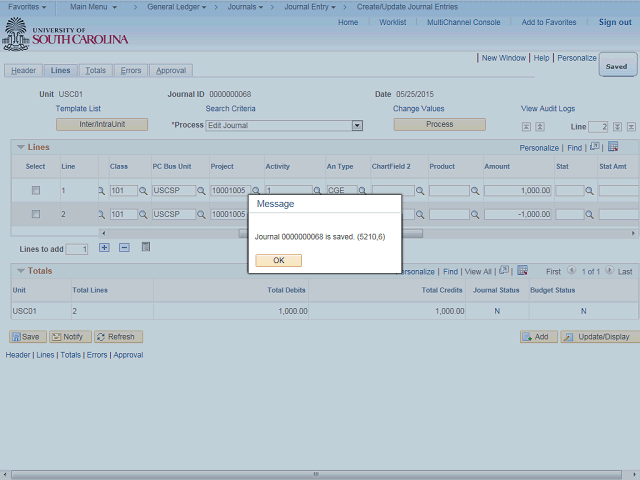Click Totals grid zoom/new window icon

pos(504,270)
